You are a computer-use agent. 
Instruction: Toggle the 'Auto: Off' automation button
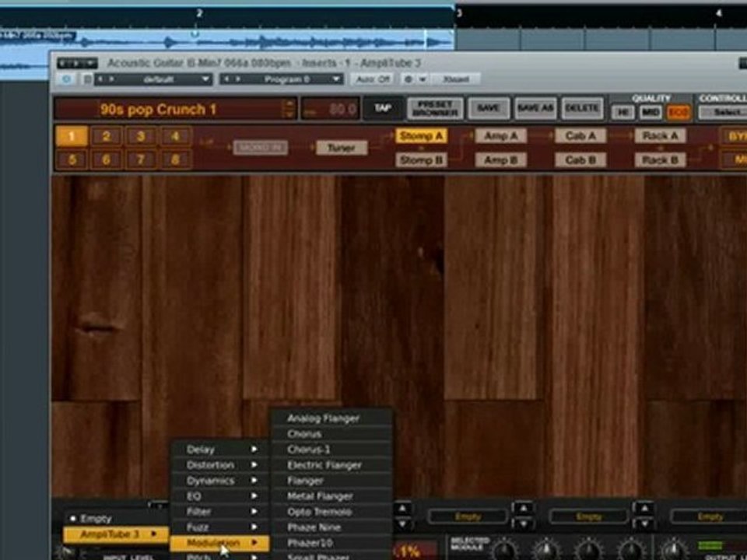coord(373,79)
